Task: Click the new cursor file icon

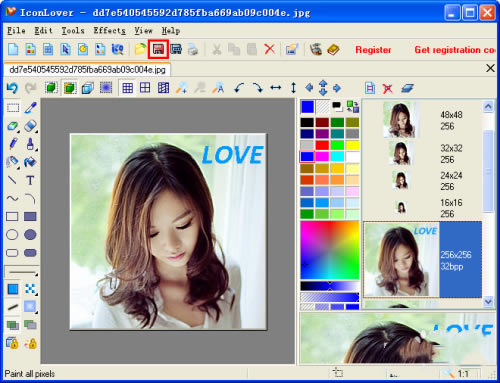Action: point(65,49)
